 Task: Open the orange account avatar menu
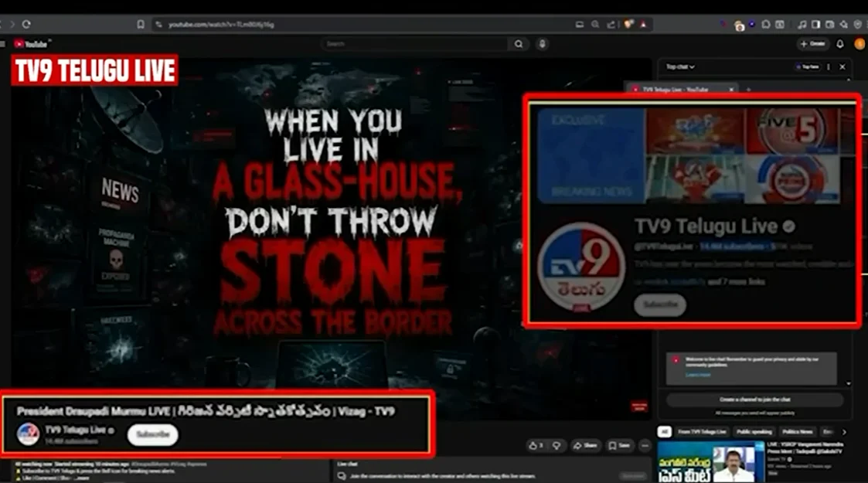point(860,44)
